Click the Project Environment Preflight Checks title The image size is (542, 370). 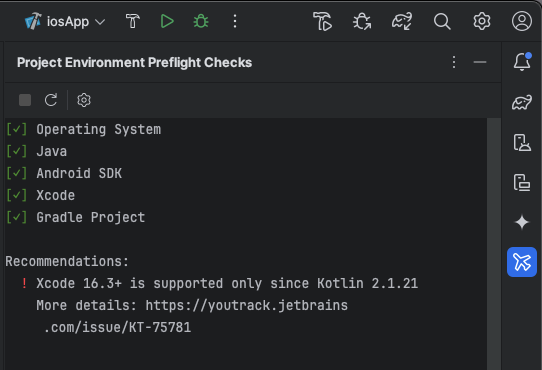(x=134, y=63)
